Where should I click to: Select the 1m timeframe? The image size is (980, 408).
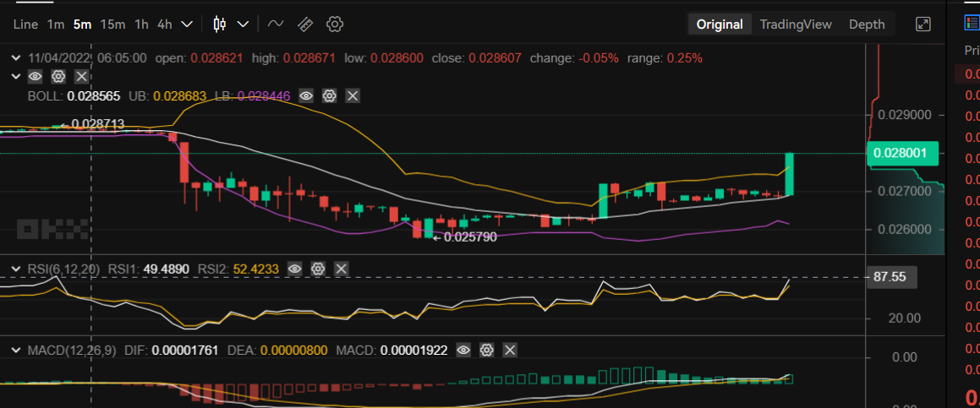[56, 24]
